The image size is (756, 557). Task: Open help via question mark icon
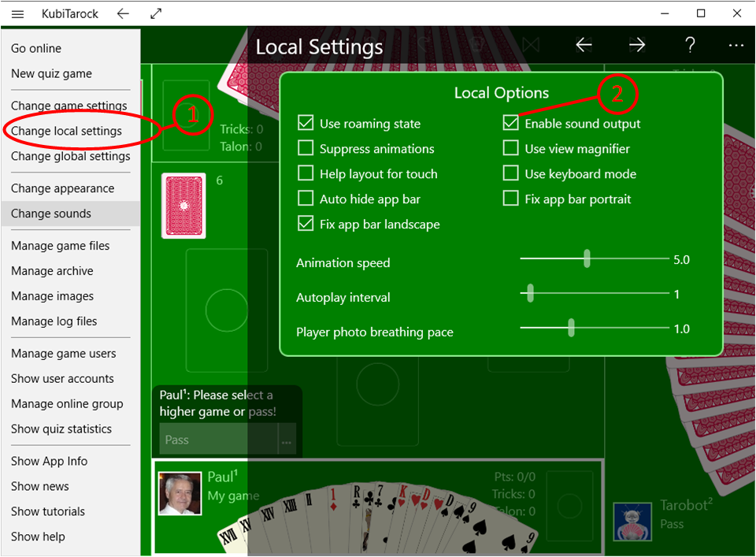click(x=690, y=45)
